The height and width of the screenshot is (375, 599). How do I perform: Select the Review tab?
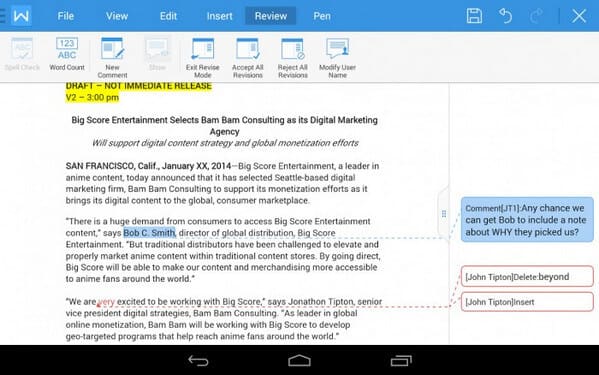coord(270,16)
